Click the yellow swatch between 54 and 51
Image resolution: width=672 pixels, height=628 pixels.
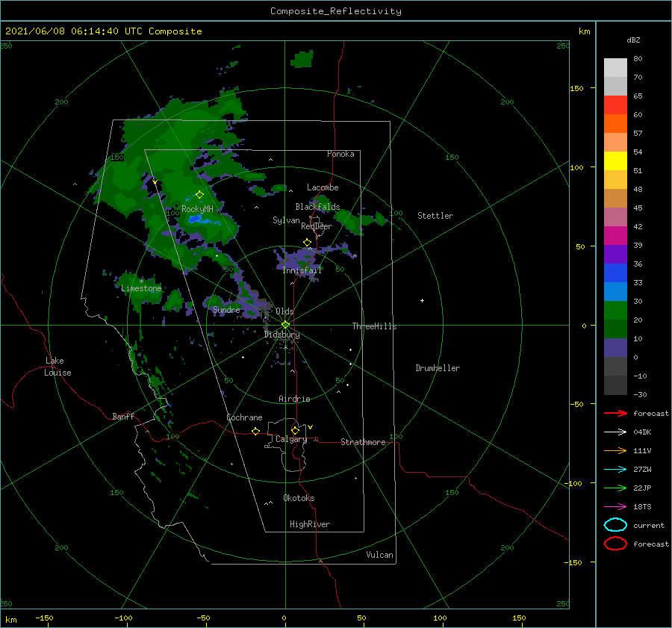pos(615,161)
